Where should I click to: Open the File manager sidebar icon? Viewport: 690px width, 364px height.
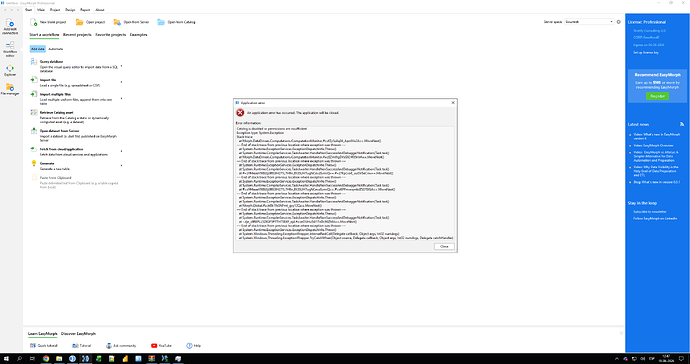click(x=10, y=89)
